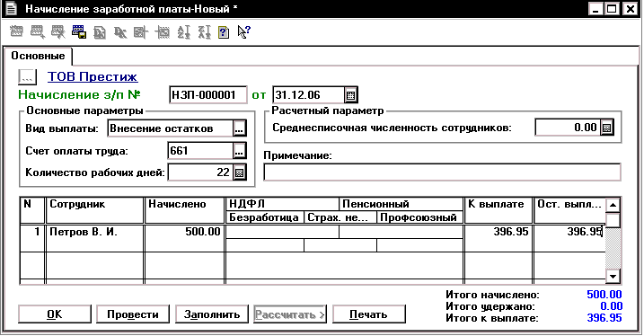644x336 pixels.
Task: Open calculator for working days count
Action: click(x=240, y=172)
